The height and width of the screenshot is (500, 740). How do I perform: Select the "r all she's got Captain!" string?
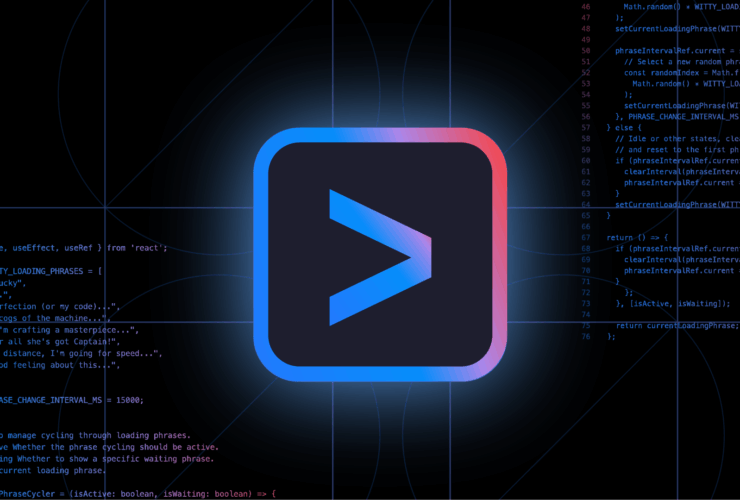pyautogui.click(x=58, y=341)
